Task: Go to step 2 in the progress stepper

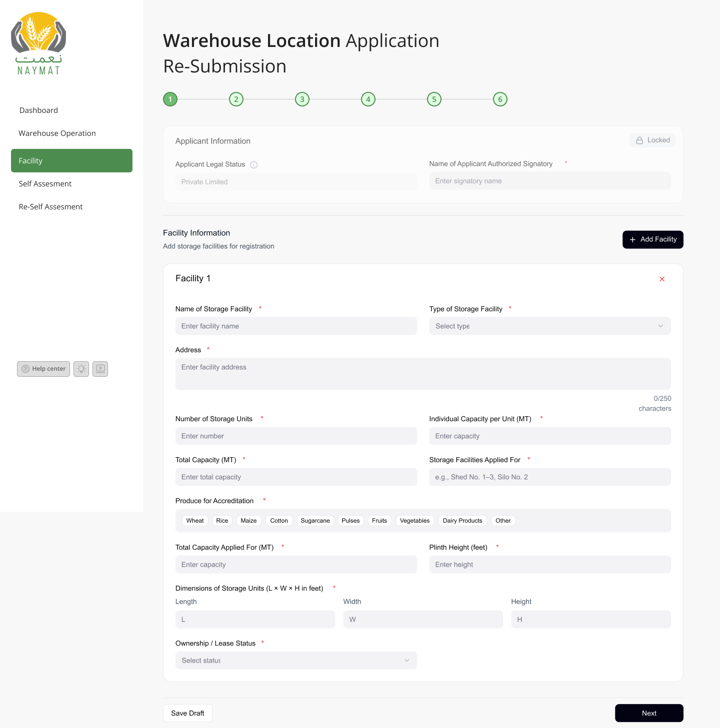Action: click(236, 99)
